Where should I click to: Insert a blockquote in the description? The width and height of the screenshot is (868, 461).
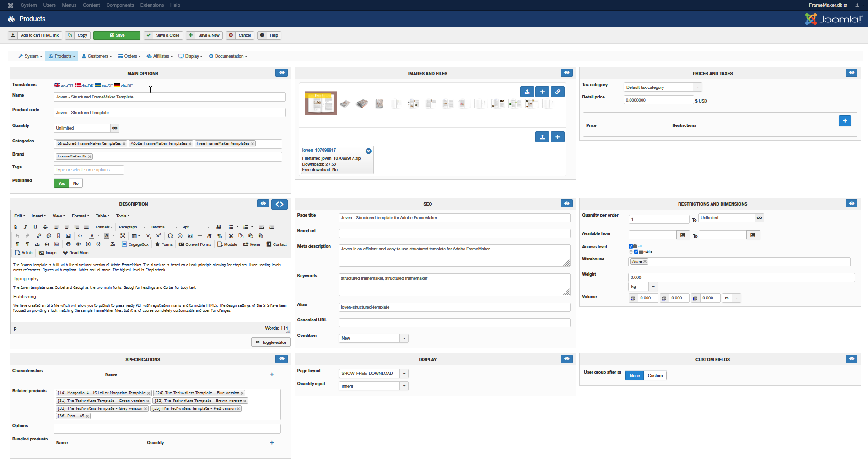click(x=47, y=244)
